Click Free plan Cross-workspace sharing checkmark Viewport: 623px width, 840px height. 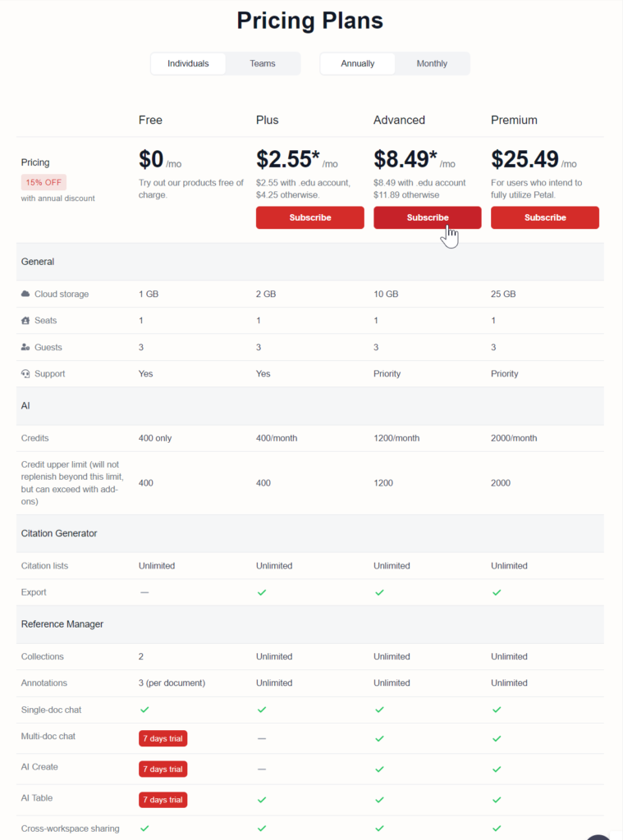click(x=144, y=829)
